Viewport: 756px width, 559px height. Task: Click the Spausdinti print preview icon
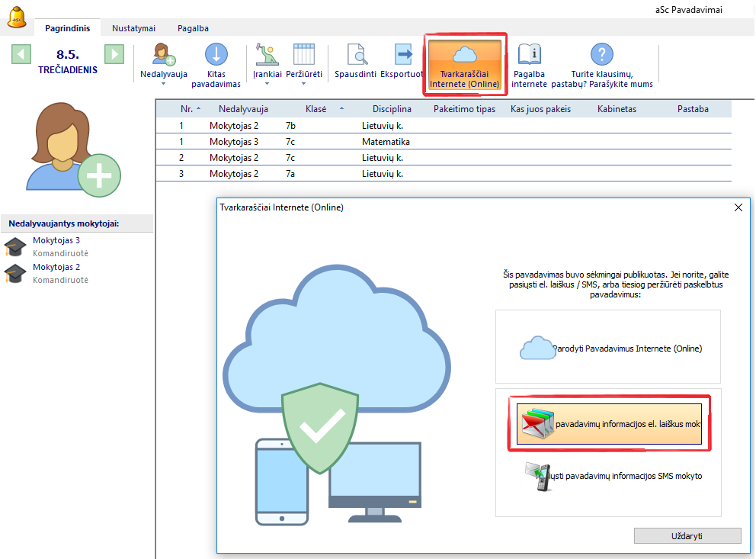tap(356, 56)
